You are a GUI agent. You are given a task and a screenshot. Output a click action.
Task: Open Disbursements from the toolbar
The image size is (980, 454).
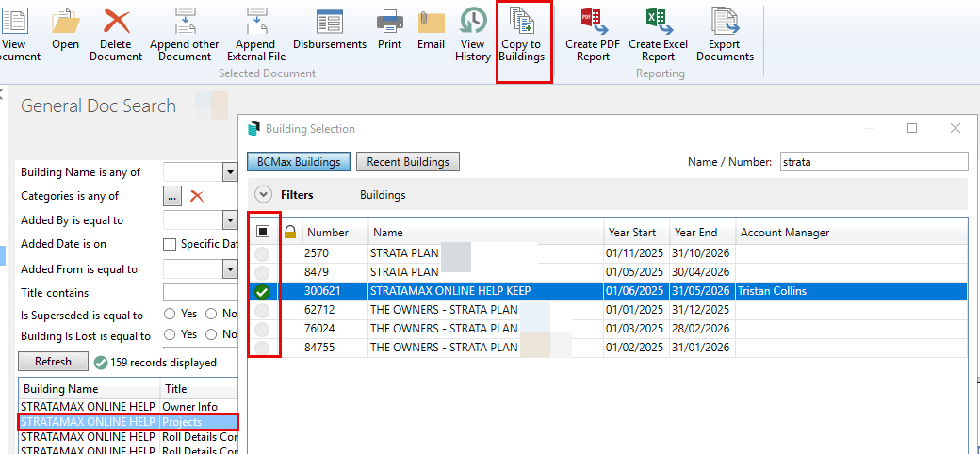[330, 22]
